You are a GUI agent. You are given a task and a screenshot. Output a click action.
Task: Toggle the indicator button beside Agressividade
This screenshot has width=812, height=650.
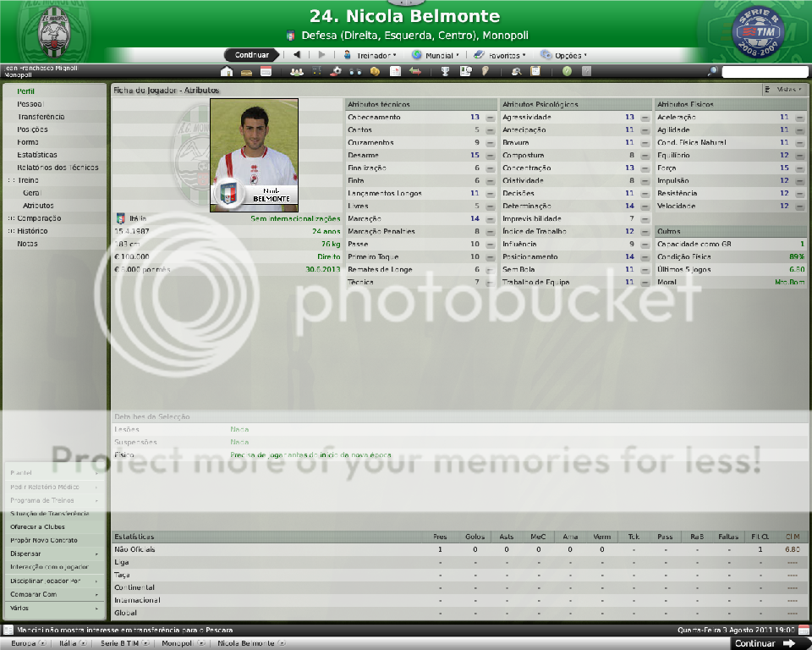click(x=645, y=118)
